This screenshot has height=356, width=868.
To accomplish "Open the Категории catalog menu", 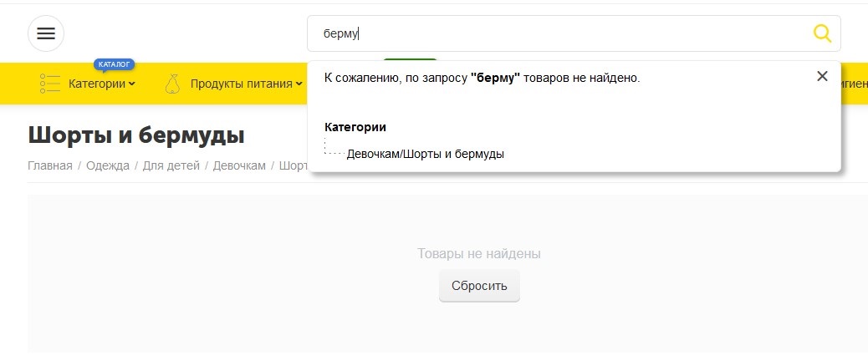I will pos(97,84).
